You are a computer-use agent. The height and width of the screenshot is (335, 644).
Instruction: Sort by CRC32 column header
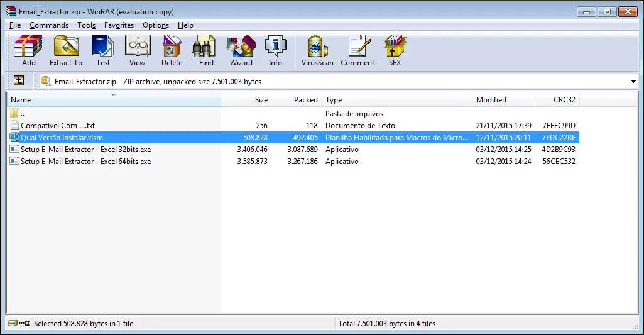557,99
